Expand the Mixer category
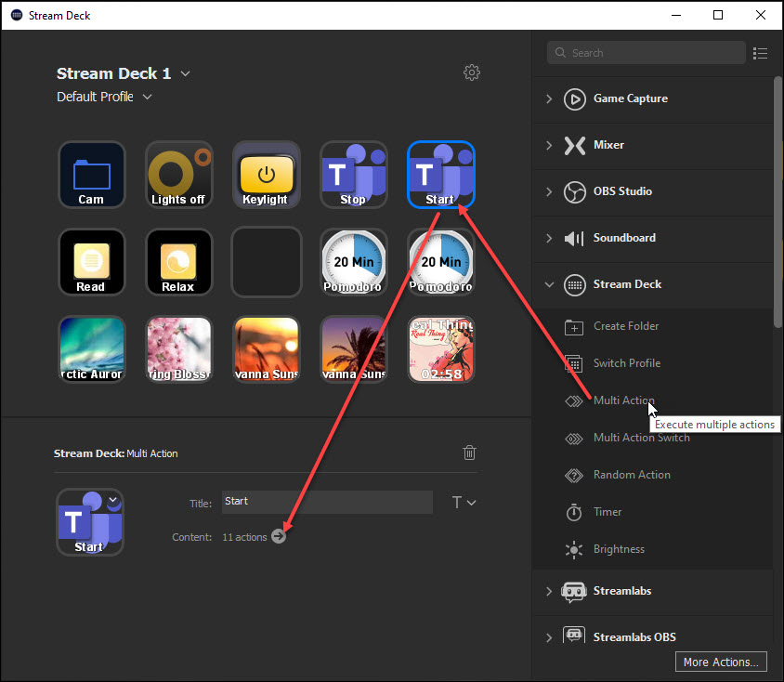Image resolution: width=784 pixels, height=682 pixels. 549,145
